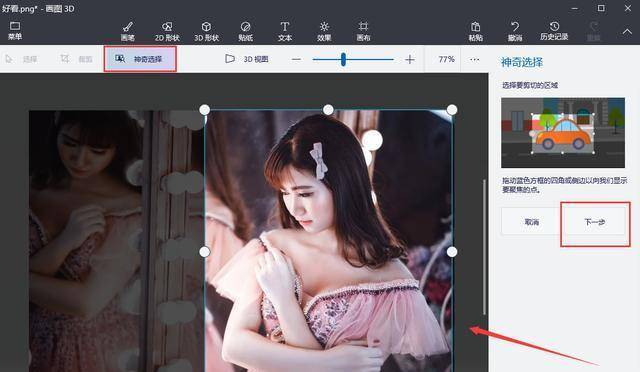The height and width of the screenshot is (372, 640).
Task: Open the 贴纸 stickers tool
Action: tap(245, 31)
